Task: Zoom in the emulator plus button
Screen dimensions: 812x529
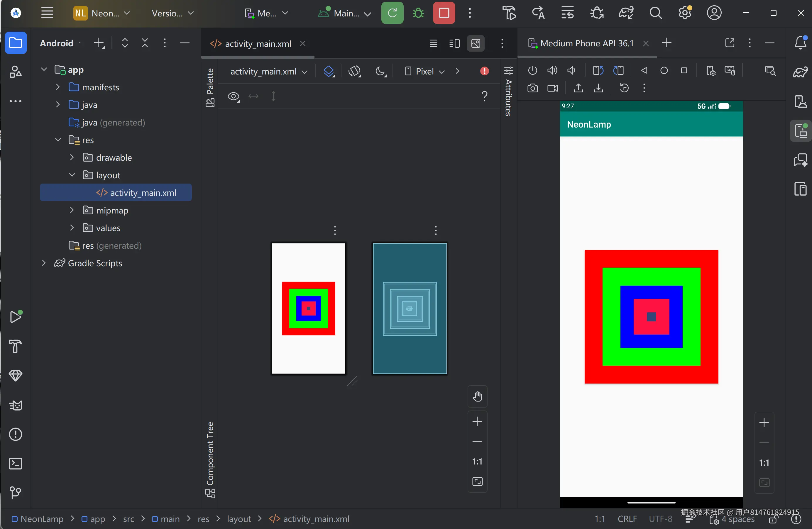Action: click(764, 423)
